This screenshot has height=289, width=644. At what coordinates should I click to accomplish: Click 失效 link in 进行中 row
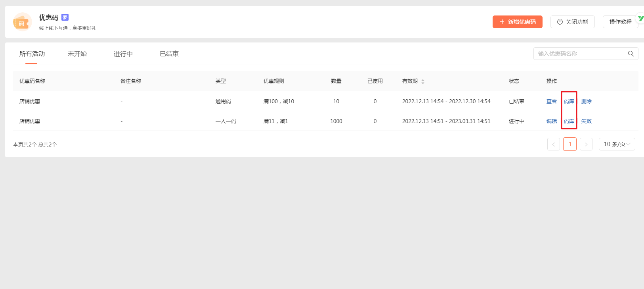click(x=587, y=121)
